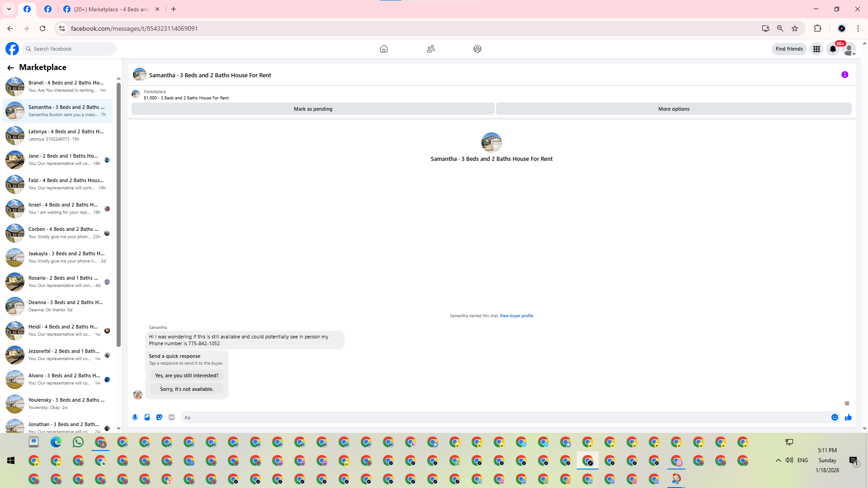Open the GIF picker icon
The width and height of the screenshot is (868, 488).
coord(171,418)
